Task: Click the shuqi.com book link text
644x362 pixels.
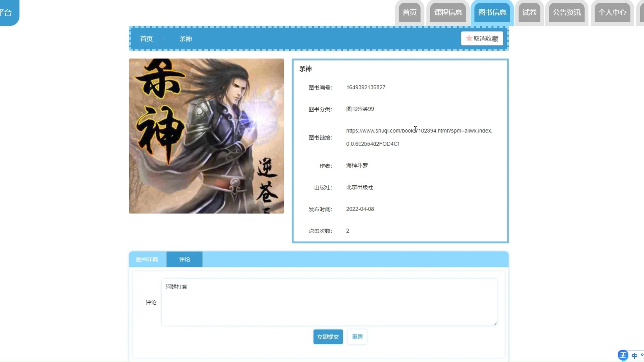Action: pyautogui.click(x=419, y=137)
